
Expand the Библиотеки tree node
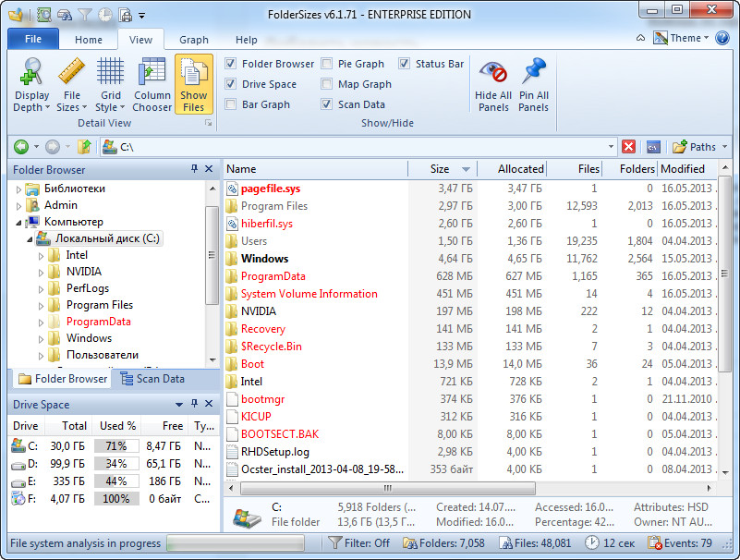[18, 189]
